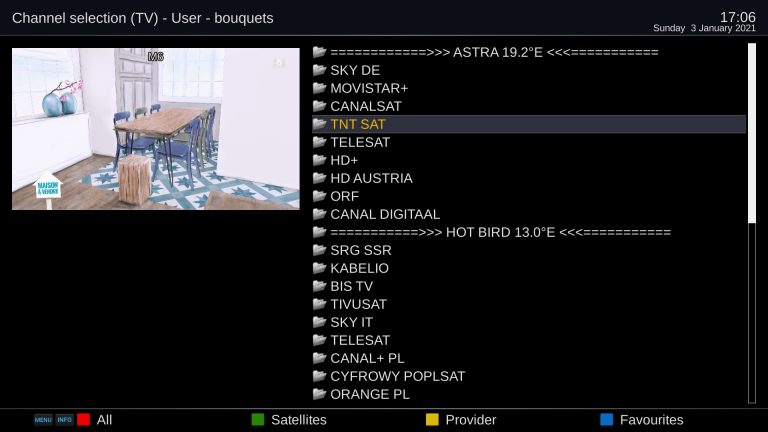Click the folder icon next to TIVUSAT
The height and width of the screenshot is (432, 768).
[x=319, y=304]
